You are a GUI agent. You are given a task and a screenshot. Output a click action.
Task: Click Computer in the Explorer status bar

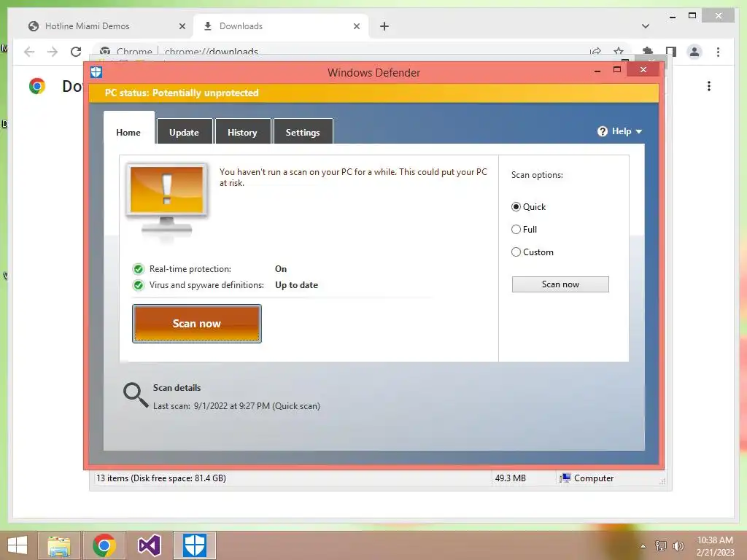click(x=587, y=478)
